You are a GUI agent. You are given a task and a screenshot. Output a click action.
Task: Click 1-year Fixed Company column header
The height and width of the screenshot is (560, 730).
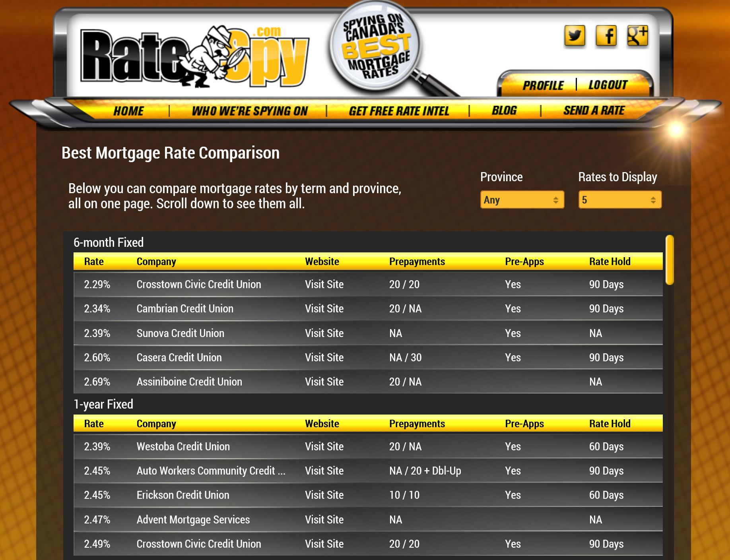pyautogui.click(x=156, y=424)
